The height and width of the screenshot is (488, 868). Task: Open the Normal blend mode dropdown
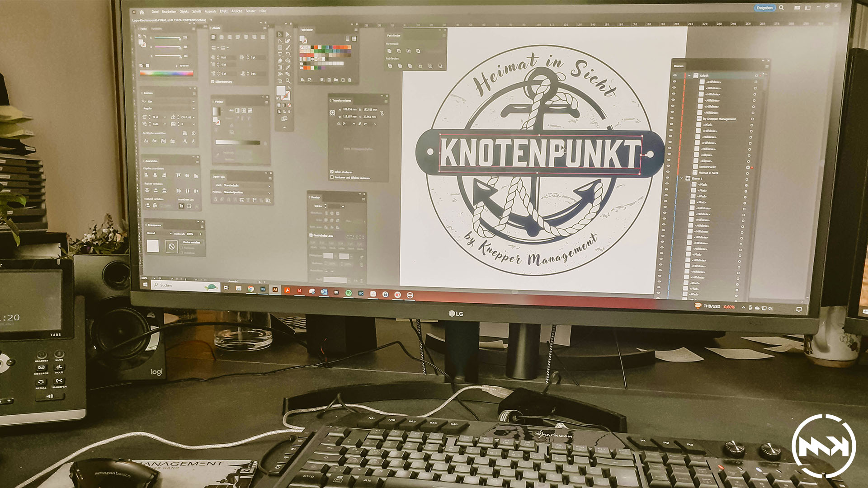[170, 234]
